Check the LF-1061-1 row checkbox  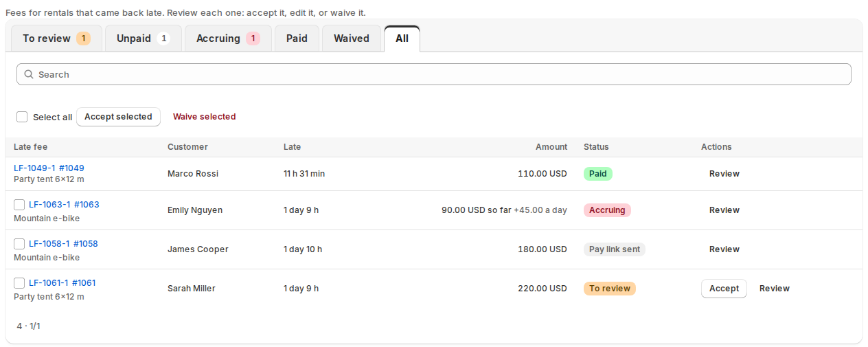[x=19, y=282]
